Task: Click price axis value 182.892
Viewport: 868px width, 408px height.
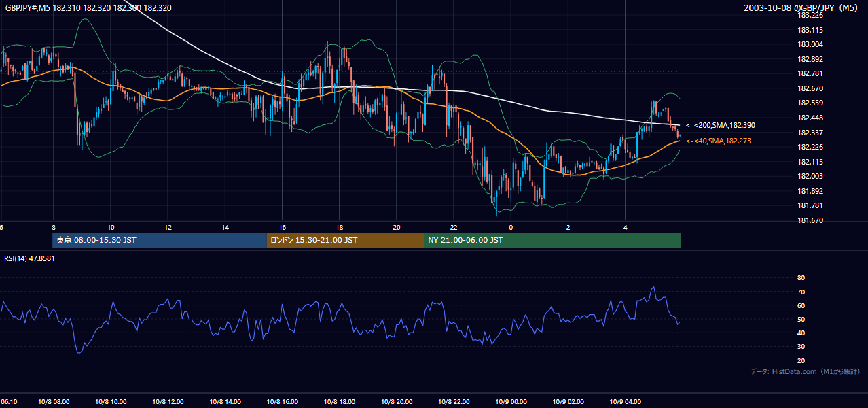Action: pos(810,59)
